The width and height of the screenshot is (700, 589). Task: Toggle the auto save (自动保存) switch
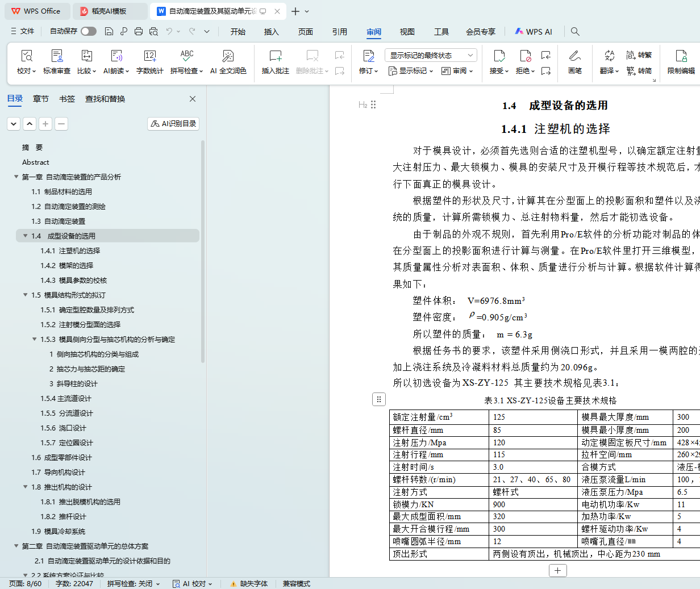88,31
